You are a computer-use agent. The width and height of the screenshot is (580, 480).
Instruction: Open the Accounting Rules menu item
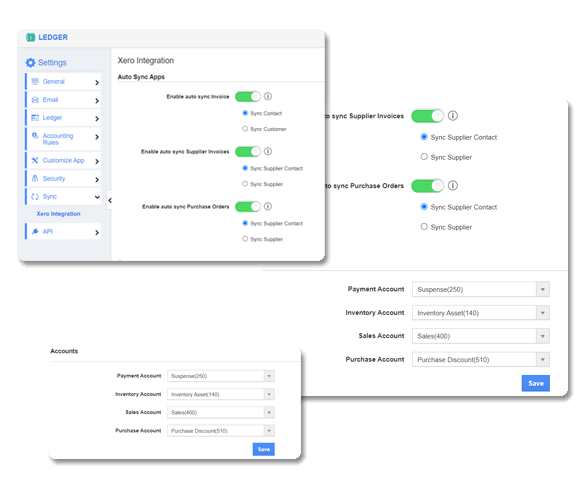[63, 139]
